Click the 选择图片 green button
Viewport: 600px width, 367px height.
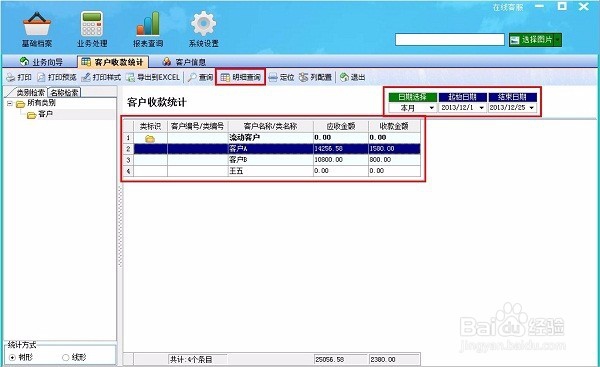click(x=531, y=40)
